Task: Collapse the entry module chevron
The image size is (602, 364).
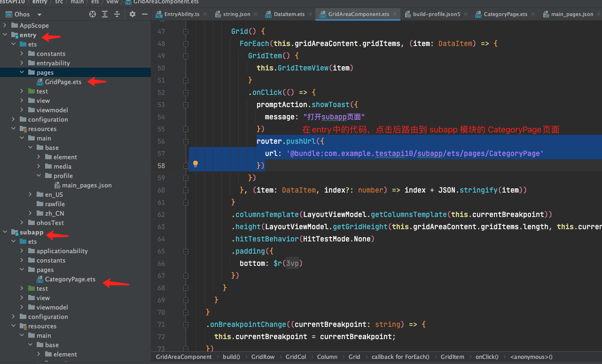Action: click(x=5, y=35)
